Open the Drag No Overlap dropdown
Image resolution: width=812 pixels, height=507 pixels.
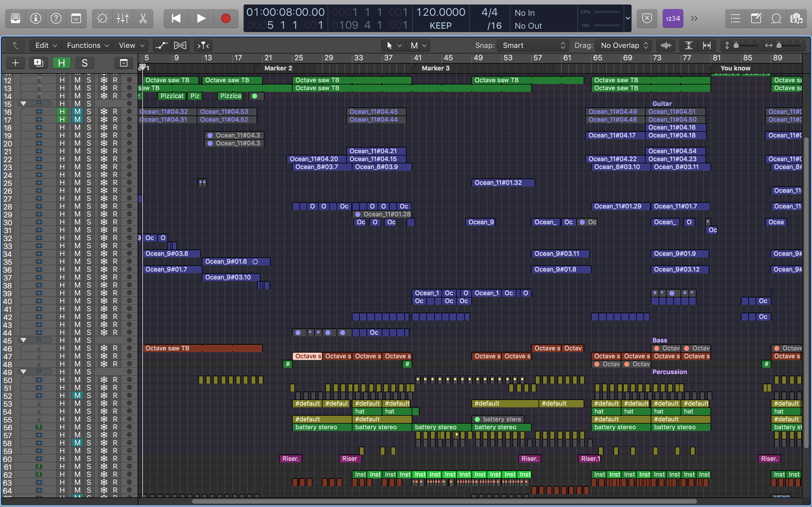[x=624, y=45]
